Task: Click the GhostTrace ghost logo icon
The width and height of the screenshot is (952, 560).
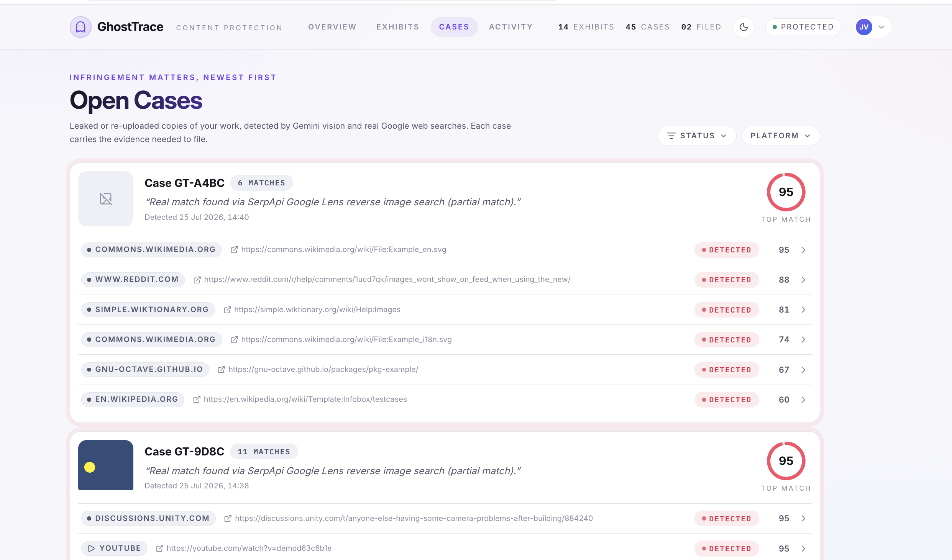Action: (80, 27)
